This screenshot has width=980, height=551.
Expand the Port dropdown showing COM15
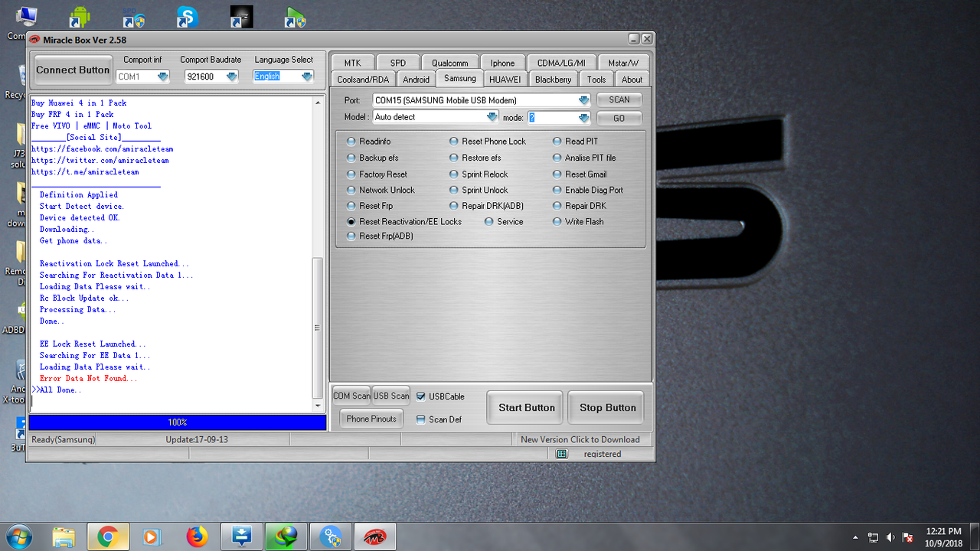tap(584, 100)
